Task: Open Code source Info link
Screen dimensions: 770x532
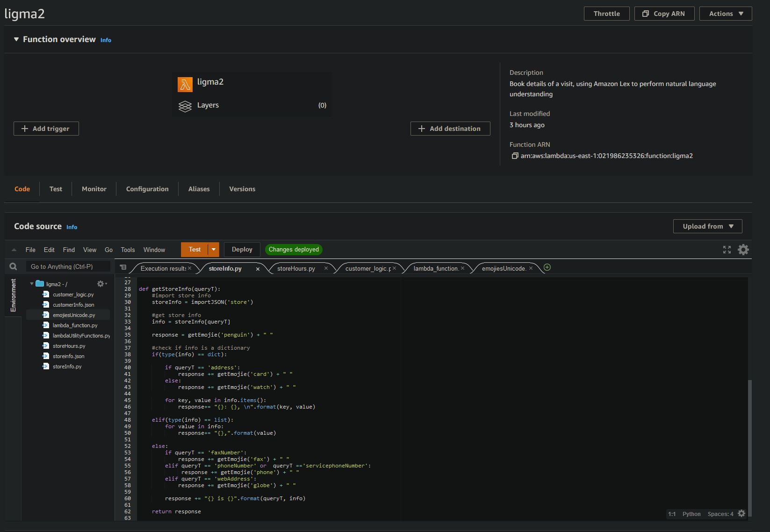Action: click(x=72, y=227)
